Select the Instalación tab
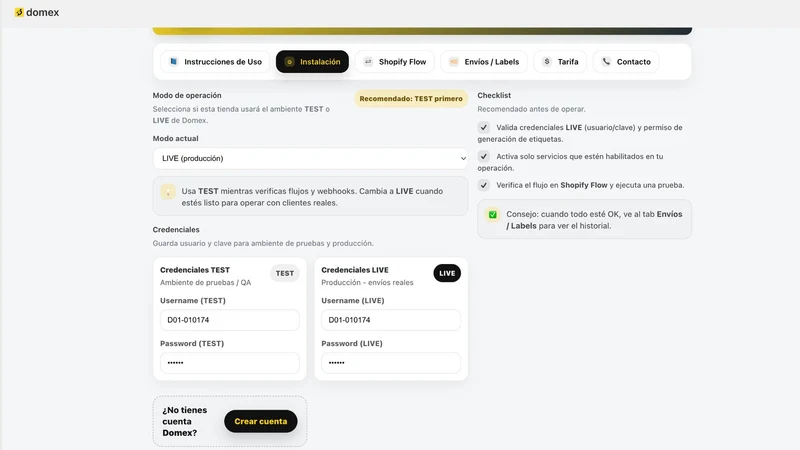Screen dimensions: 800x450 coord(312,62)
